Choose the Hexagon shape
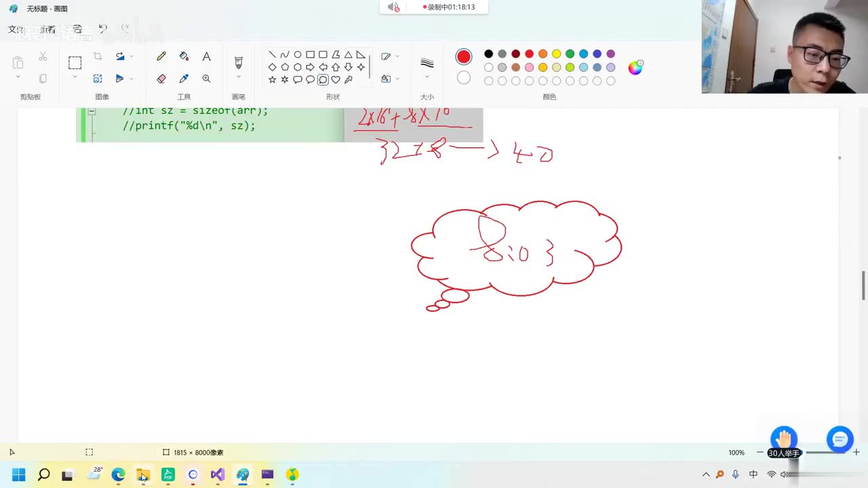The width and height of the screenshot is (868, 488). (x=298, y=67)
